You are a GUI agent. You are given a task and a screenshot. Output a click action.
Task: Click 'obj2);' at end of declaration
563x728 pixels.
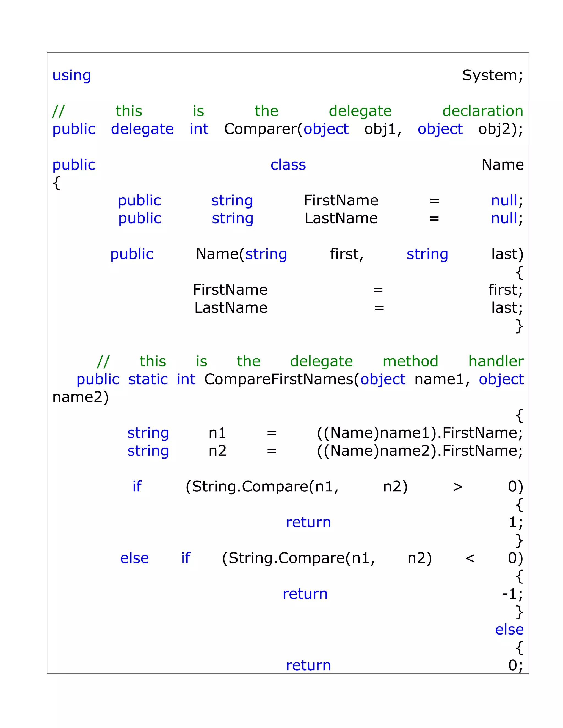[x=500, y=129]
